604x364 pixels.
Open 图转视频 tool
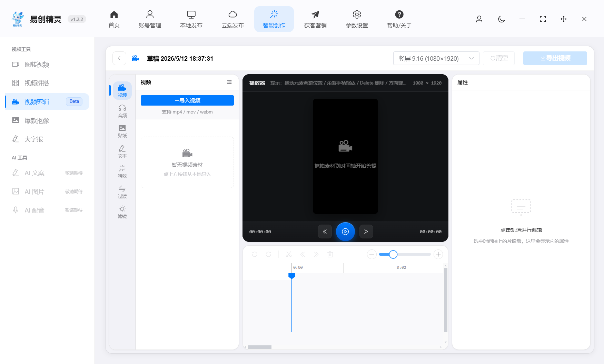(x=47, y=65)
